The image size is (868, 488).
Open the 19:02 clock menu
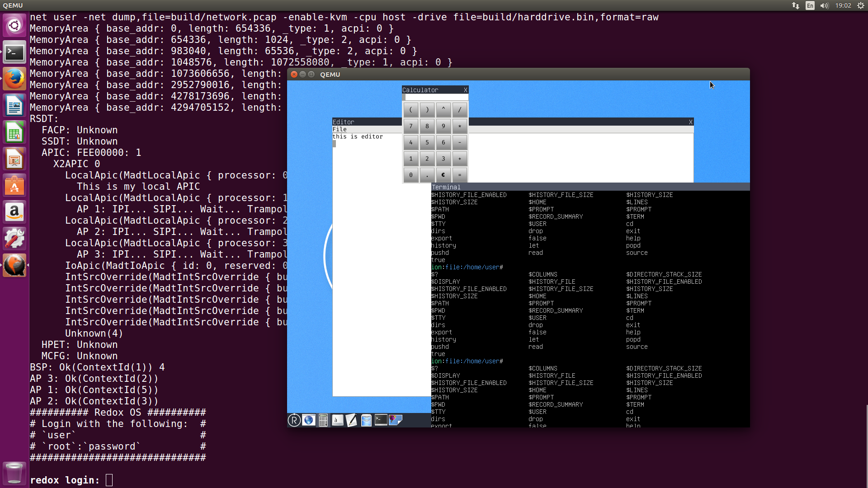coord(843,5)
